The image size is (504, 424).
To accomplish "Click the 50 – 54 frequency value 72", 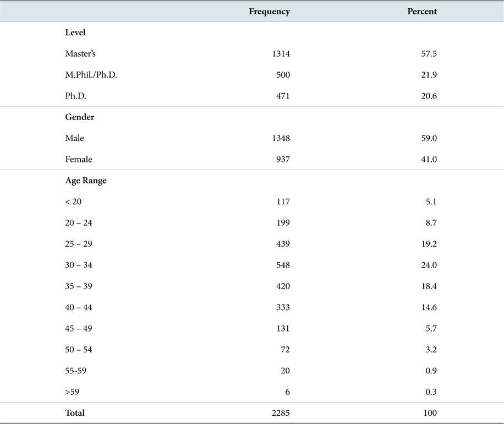I will pos(285,349).
